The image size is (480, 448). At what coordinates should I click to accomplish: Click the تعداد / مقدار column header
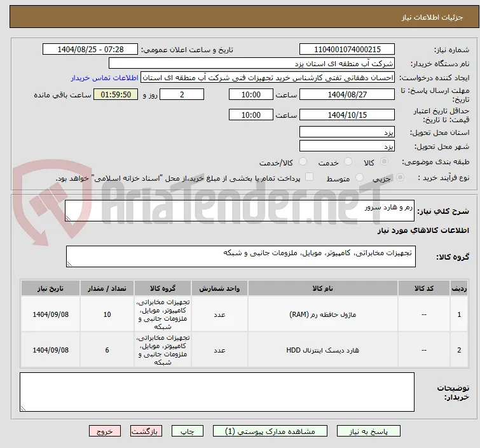107,288
